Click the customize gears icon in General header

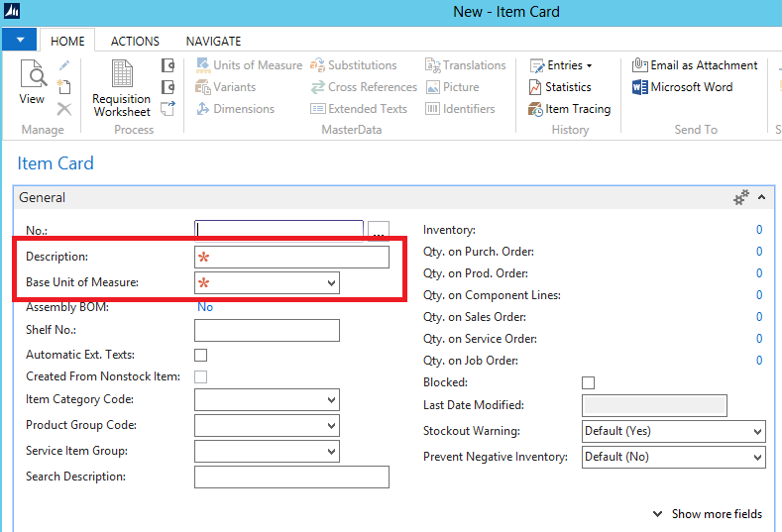click(741, 197)
